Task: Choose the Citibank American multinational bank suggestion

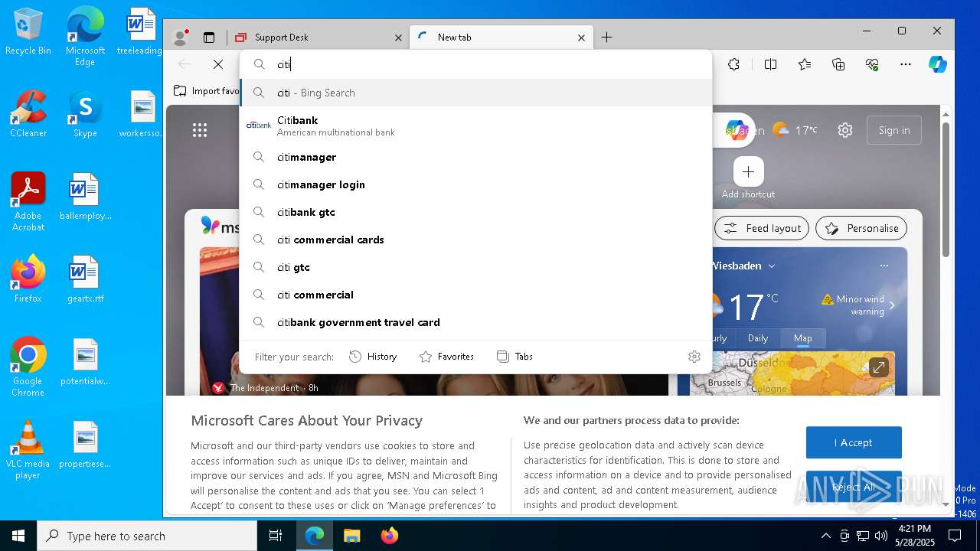Action: coord(475,126)
